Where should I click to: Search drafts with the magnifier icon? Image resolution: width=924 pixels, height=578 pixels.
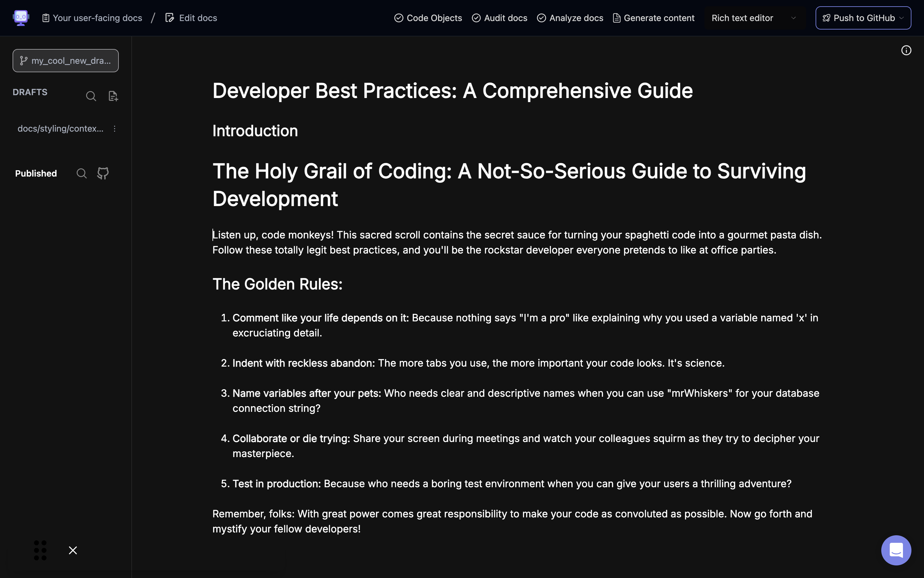[x=91, y=96]
